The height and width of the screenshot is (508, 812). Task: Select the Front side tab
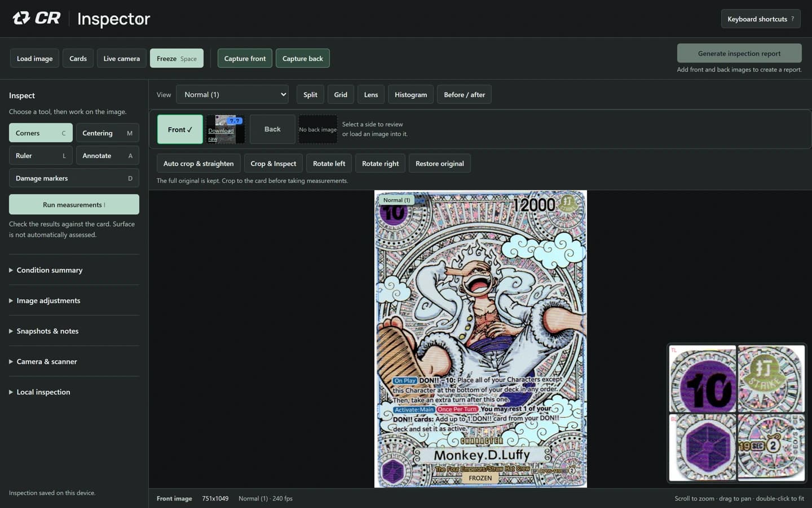coord(180,129)
